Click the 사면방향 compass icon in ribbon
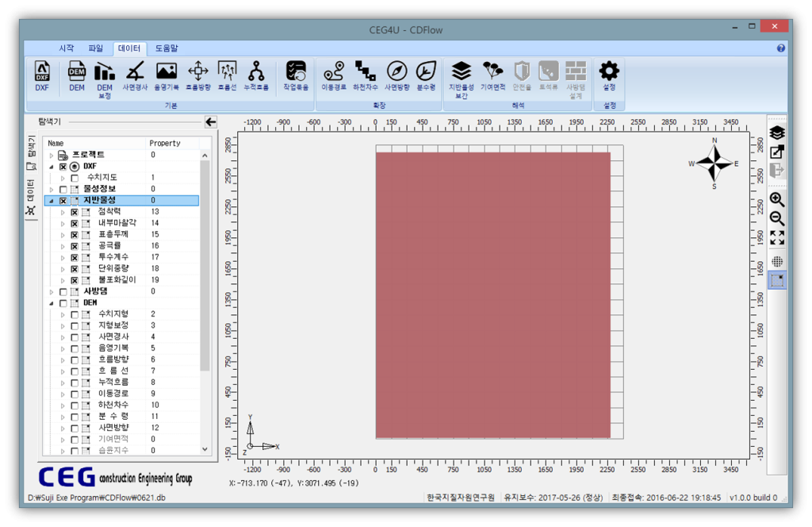 point(397,75)
